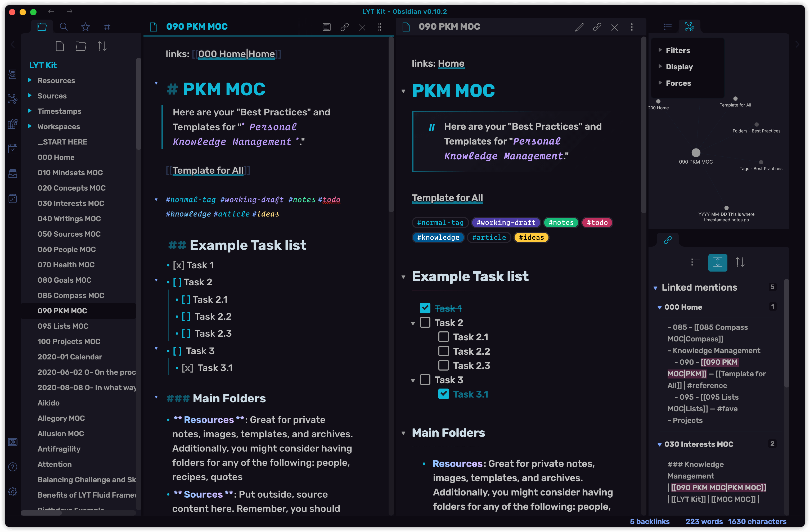Open the 000 Home workspace item

[x=56, y=157]
